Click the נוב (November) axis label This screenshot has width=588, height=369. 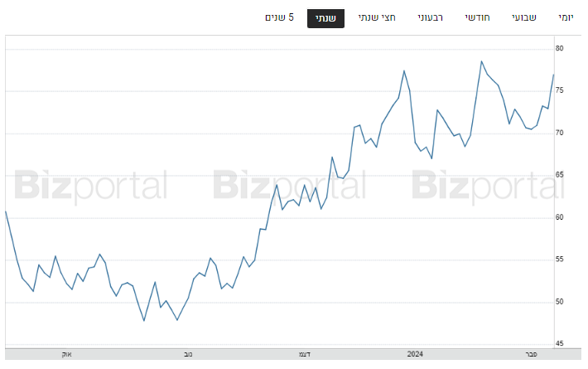point(188,354)
